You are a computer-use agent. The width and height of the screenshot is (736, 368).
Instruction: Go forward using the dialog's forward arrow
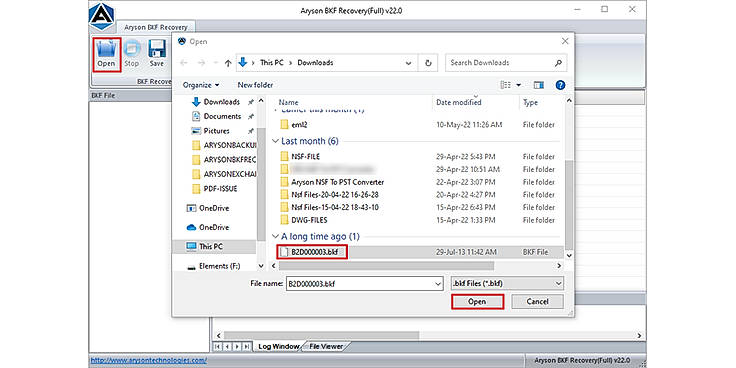click(201, 63)
